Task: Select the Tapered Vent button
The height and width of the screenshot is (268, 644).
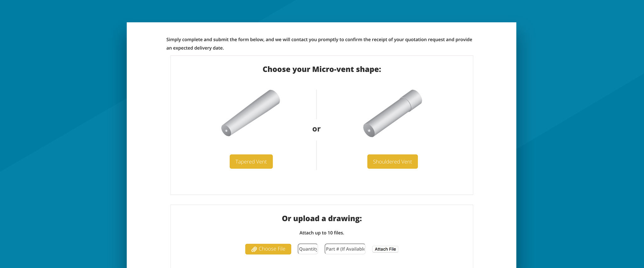Action: [x=251, y=161]
